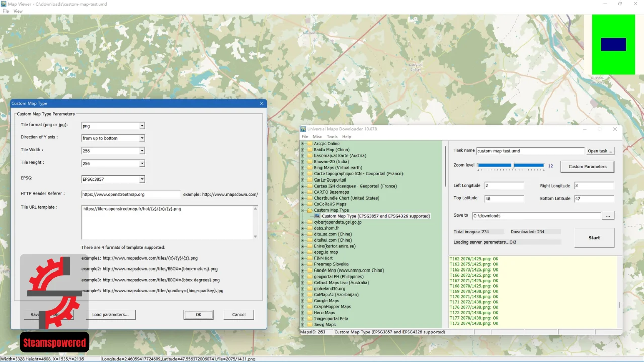Click the Left Longitude field
Viewport: 644px width, 362px height.
pos(504,186)
